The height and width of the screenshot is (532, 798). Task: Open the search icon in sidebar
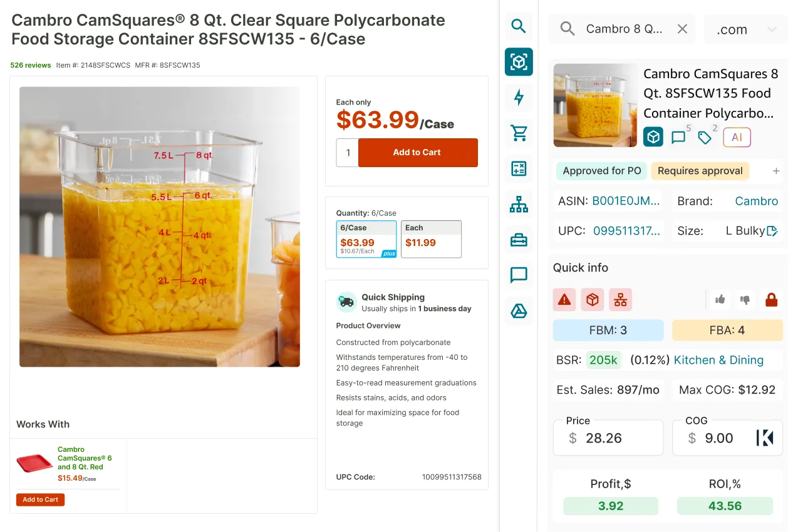point(519,26)
